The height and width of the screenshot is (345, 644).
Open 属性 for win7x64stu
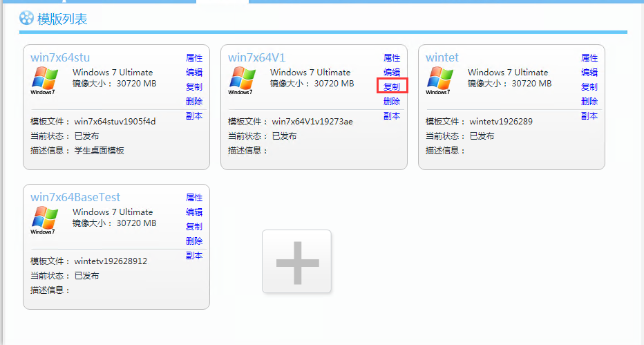click(x=194, y=58)
